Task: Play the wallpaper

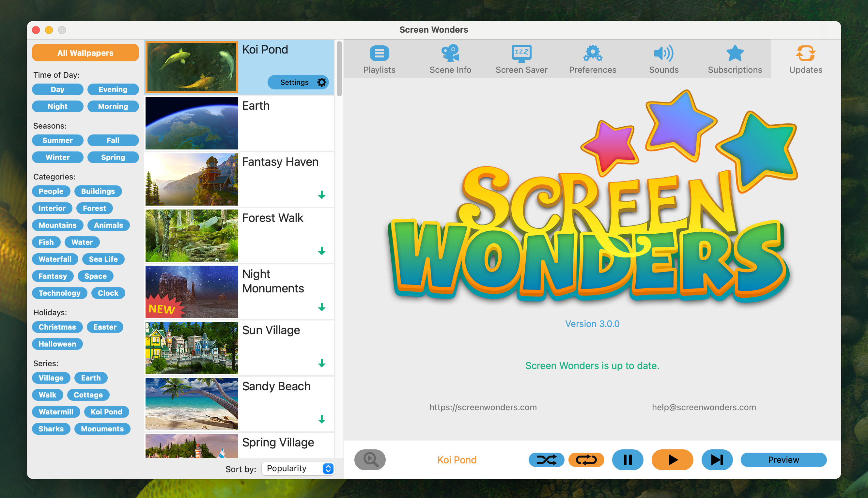Action: pos(673,460)
